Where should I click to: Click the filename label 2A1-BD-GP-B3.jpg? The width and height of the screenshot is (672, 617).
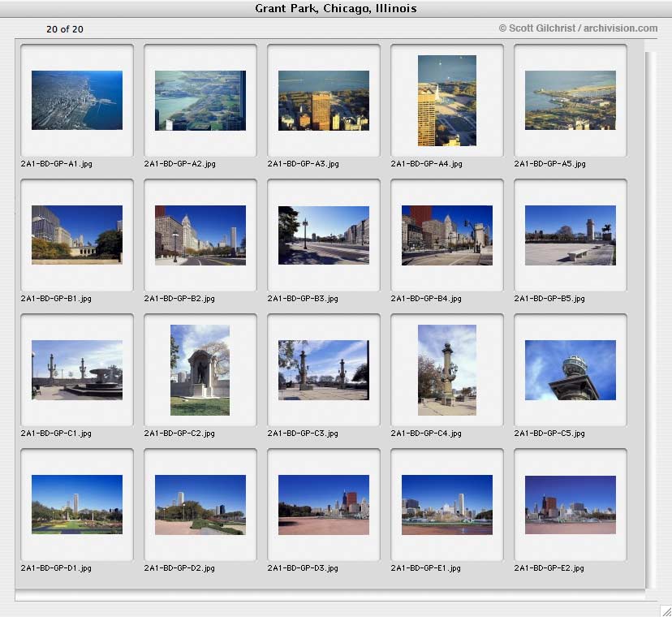pyautogui.click(x=303, y=299)
